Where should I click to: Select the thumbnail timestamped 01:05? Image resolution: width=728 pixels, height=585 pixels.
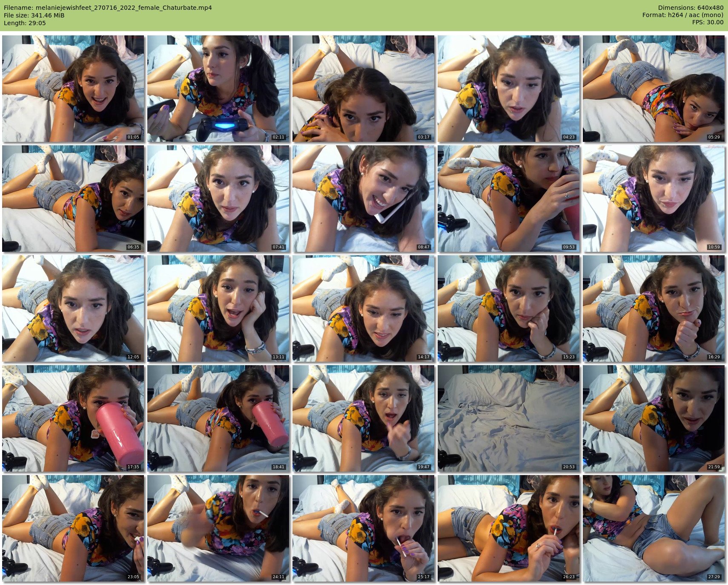coord(73,89)
